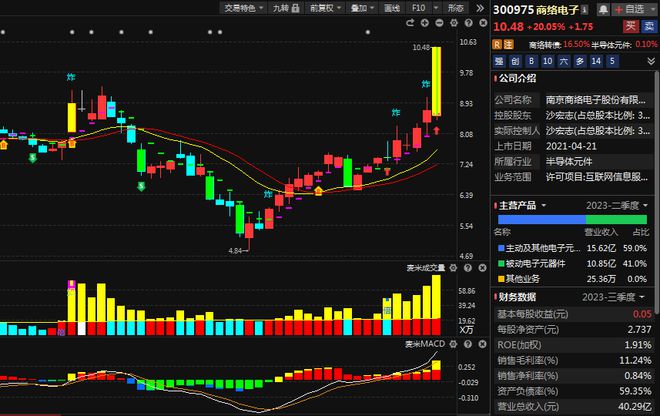
Task: Toggle the 九转 indicator button
Action: (286, 8)
